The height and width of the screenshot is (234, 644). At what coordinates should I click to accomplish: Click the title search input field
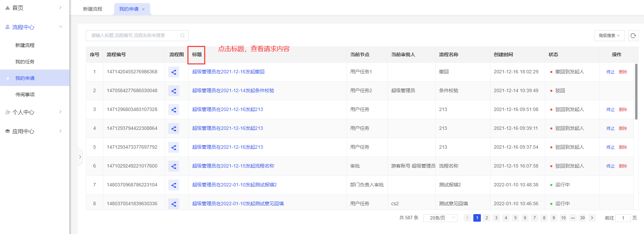point(133,35)
